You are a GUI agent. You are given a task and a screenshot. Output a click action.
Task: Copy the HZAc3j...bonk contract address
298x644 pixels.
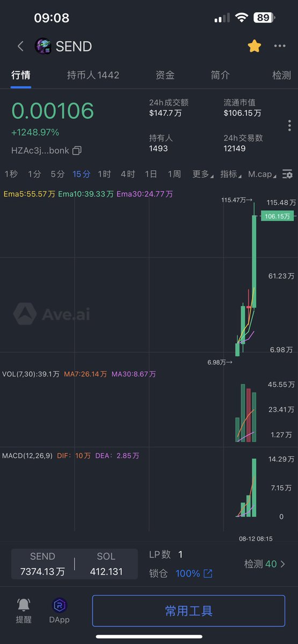77,150
